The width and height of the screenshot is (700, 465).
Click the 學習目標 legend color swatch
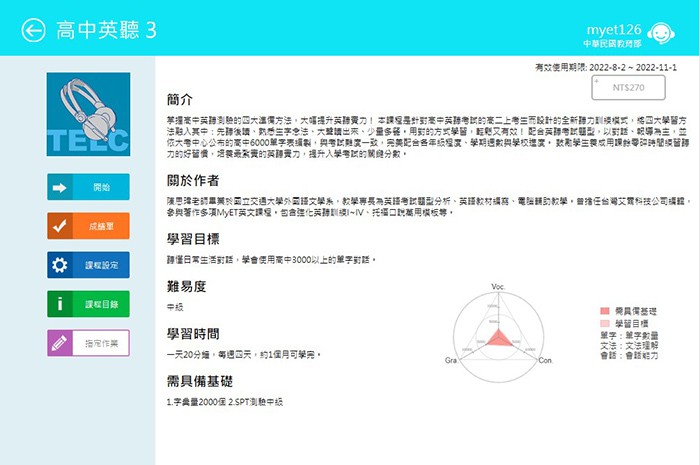pyautogui.click(x=601, y=324)
